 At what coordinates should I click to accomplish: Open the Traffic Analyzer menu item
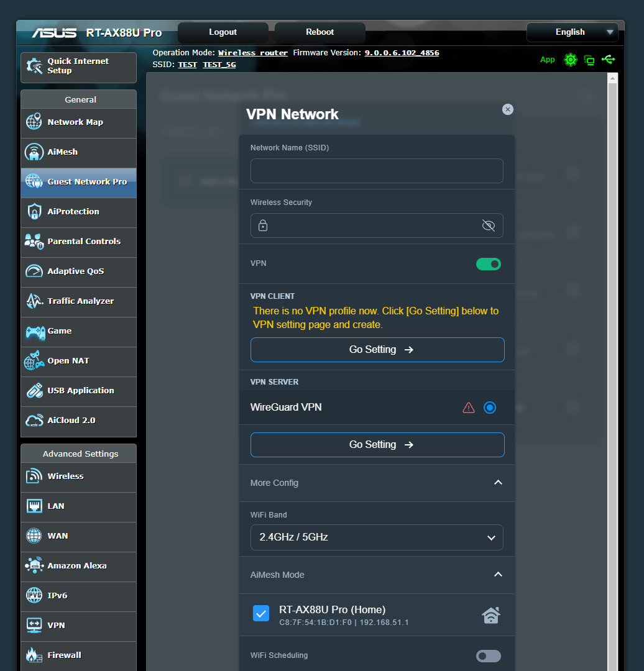(x=79, y=302)
